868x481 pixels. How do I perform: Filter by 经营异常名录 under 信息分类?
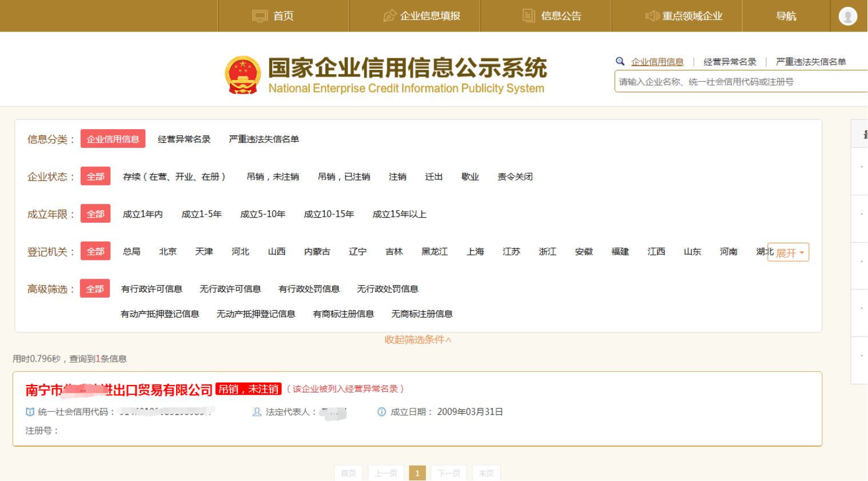click(x=184, y=139)
